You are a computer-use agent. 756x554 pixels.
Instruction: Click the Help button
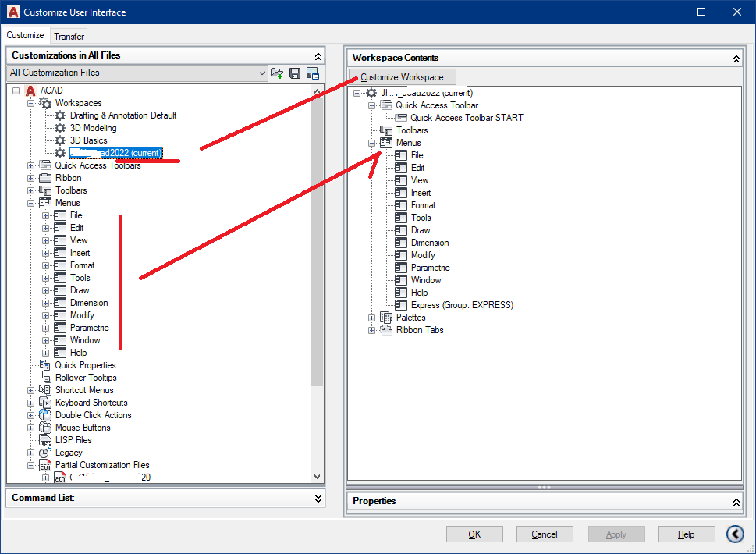(x=686, y=534)
